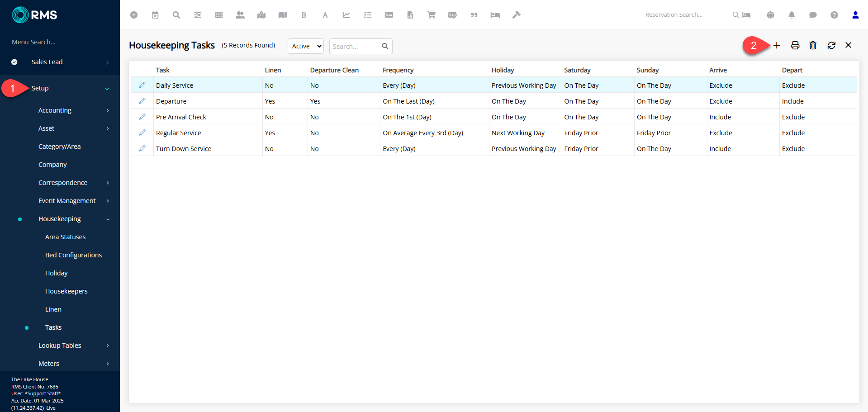Edit the Turn Down Service pencil icon
Screen dimensions: 868x412
tap(142, 148)
